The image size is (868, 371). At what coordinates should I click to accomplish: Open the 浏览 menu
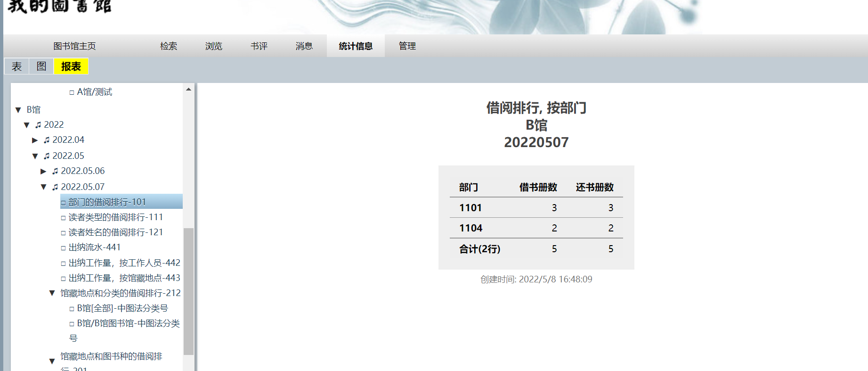214,46
